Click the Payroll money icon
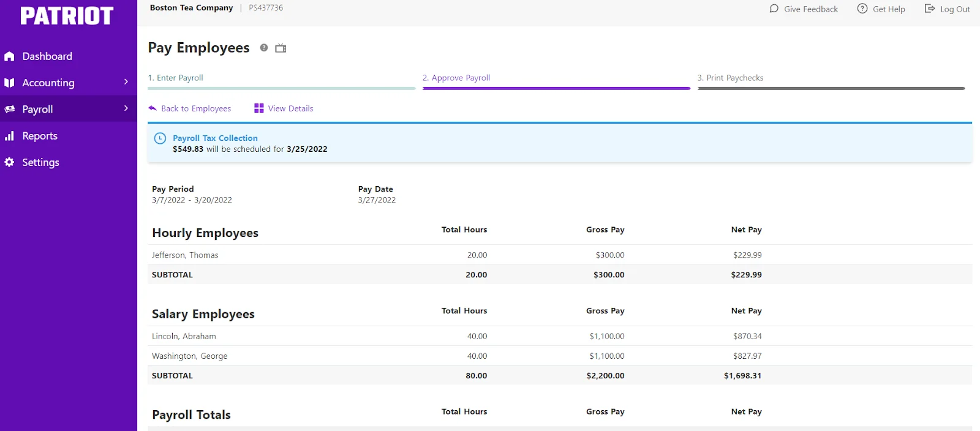 pyautogui.click(x=9, y=109)
